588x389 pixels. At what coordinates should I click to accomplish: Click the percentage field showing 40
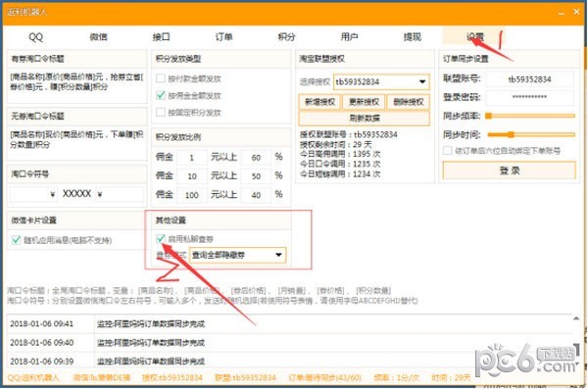256,195
